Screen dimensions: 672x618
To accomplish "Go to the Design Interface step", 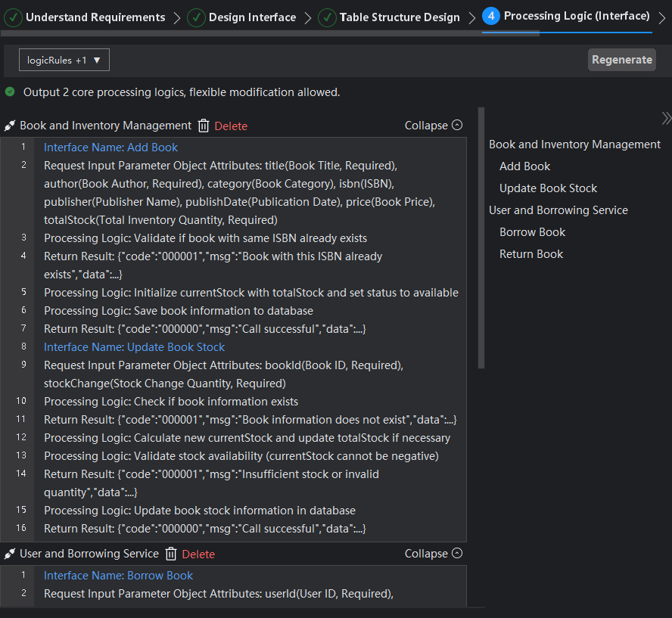I will (252, 17).
